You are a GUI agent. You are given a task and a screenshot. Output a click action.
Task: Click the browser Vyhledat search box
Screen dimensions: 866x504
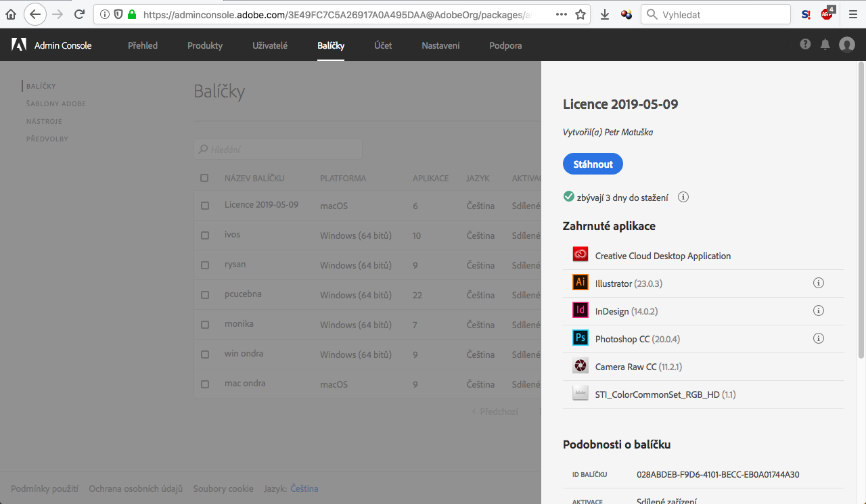716,14
